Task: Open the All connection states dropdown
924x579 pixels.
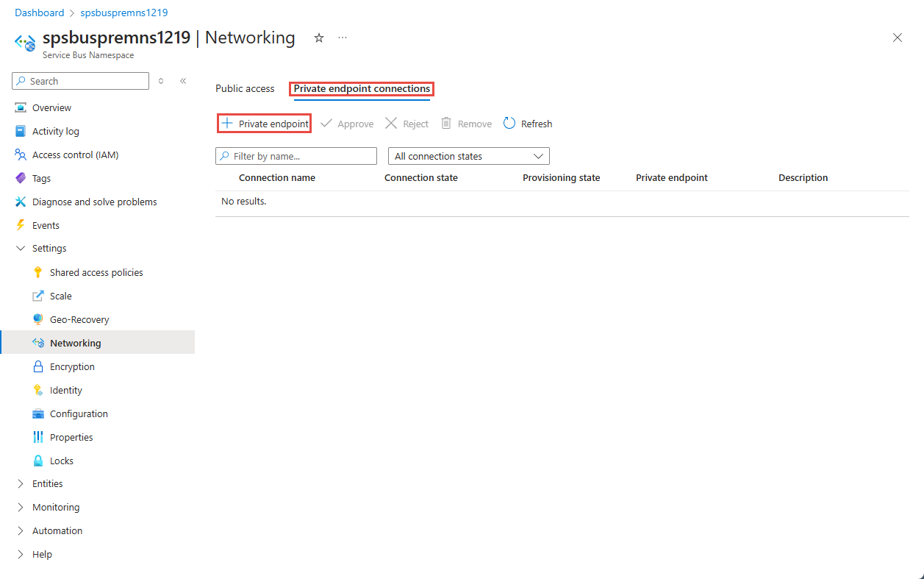Action: [x=469, y=156]
